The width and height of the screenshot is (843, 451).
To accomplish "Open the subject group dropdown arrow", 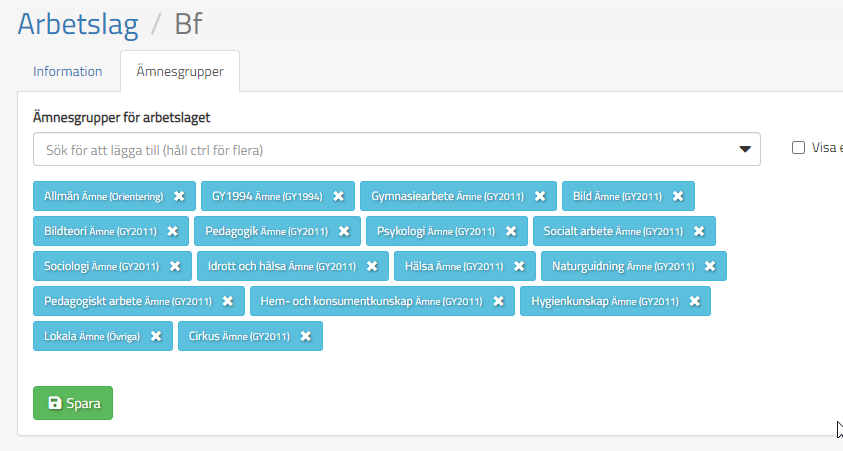I will coord(745,149).
